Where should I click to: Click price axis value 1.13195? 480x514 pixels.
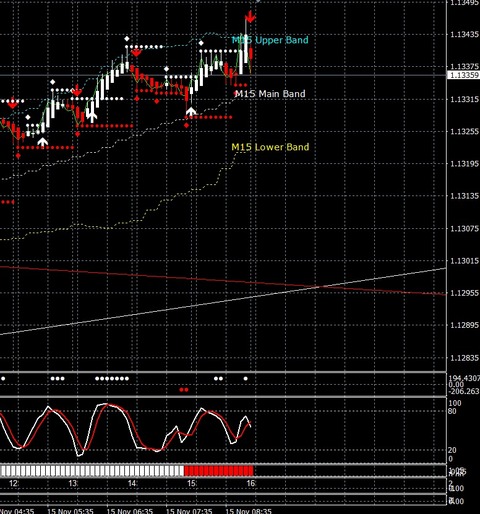pyautogui.click(x=464, y=164)
